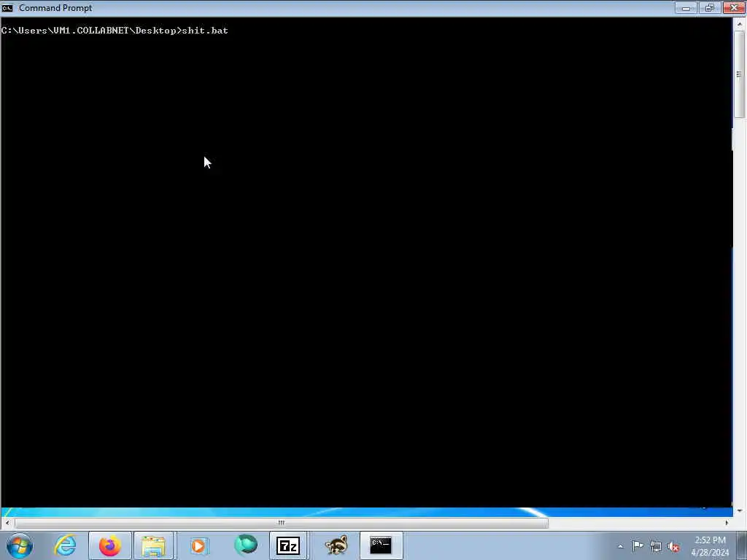
Task: Click the horizontal scrollbar right arrow
Action: (x=727, y=522)
